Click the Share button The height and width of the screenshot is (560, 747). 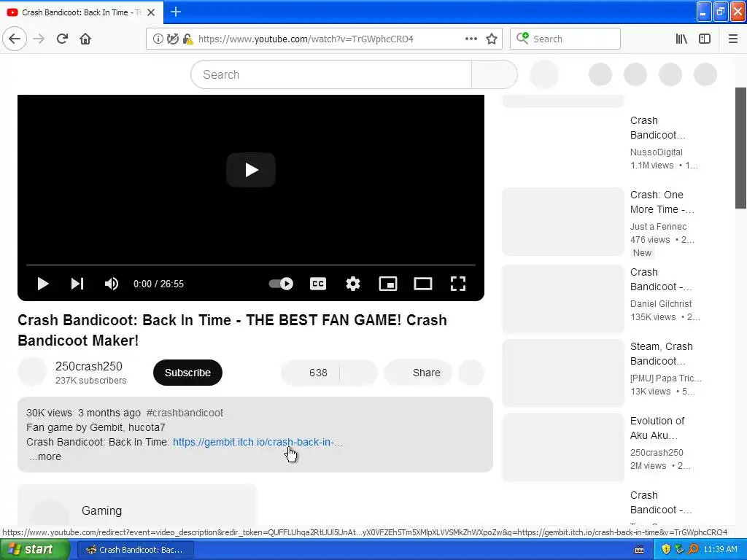point(418,373)
